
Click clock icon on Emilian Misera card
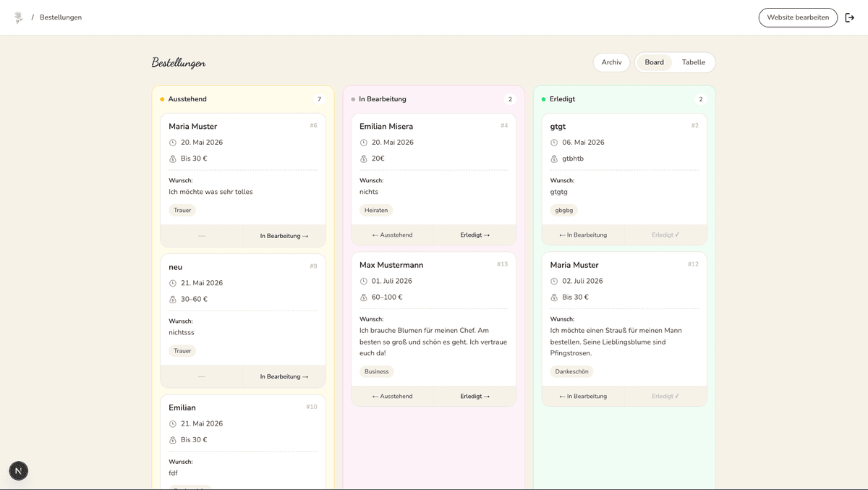[x=364, y=143]
